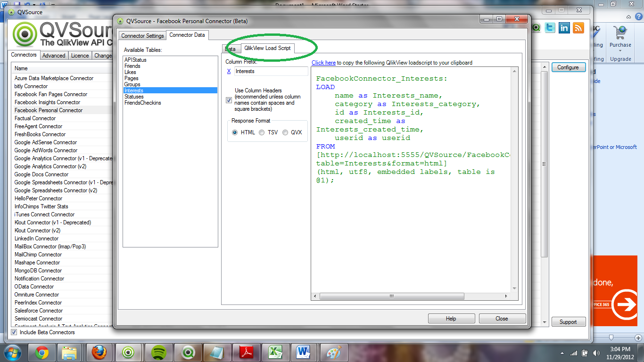Image resolution: width=644 pixels, height=362 pixels.
Task: Click the Purchase shopping cart icon in Word
Action: coord(620,33)
